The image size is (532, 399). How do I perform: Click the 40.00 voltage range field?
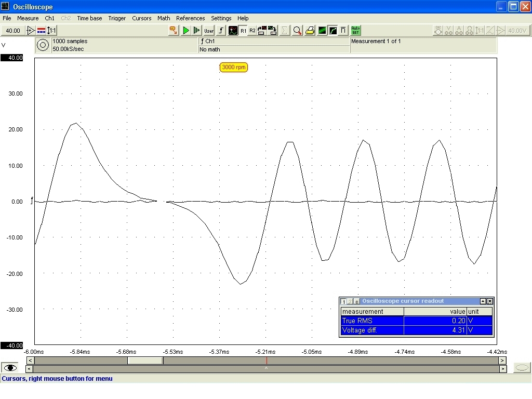(x=12, y=31)
